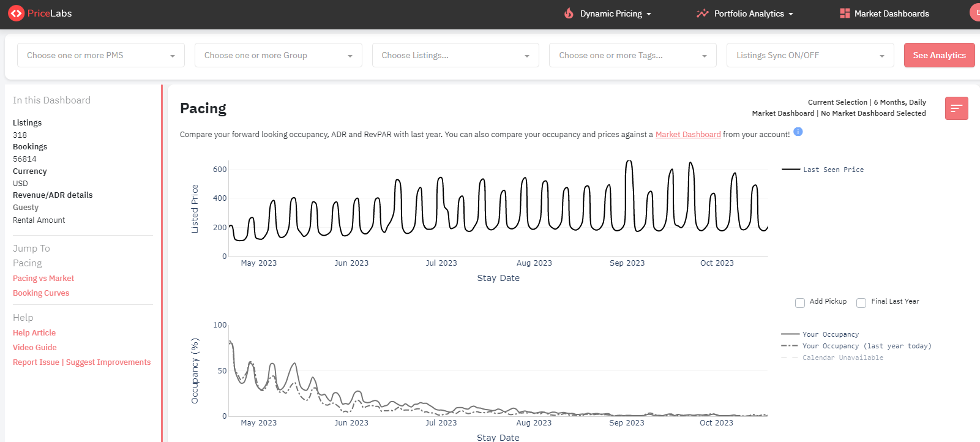The height and width of the screenshot is (442, 980).
Task: Open the Portfolio Analytics menu
Action: [x=754, y=13]
